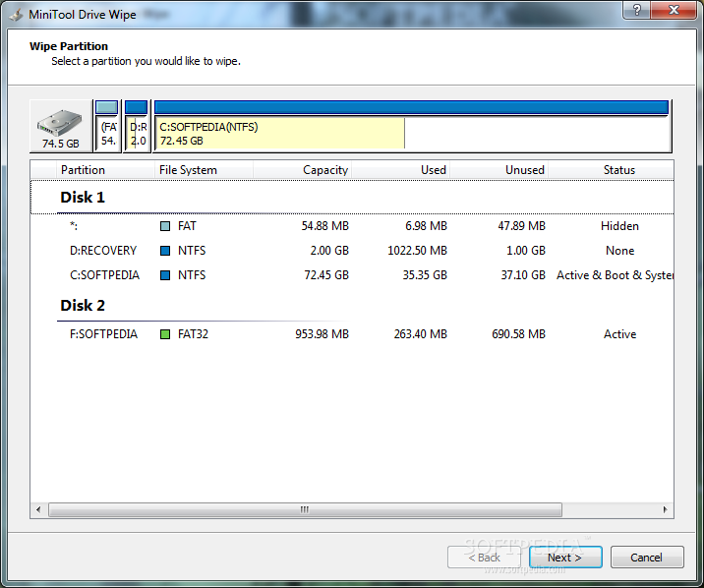Click the 6.98 MB used value

click(x=426, y=226)
